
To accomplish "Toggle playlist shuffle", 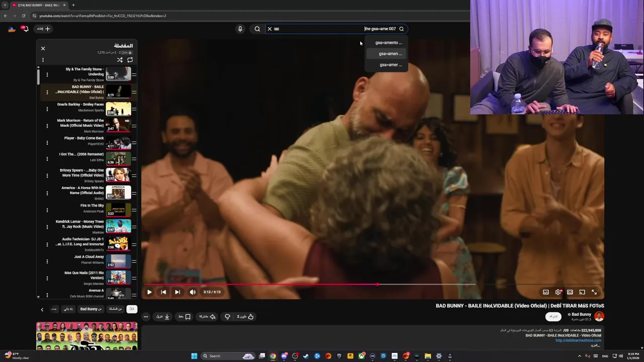I will 120,60.
